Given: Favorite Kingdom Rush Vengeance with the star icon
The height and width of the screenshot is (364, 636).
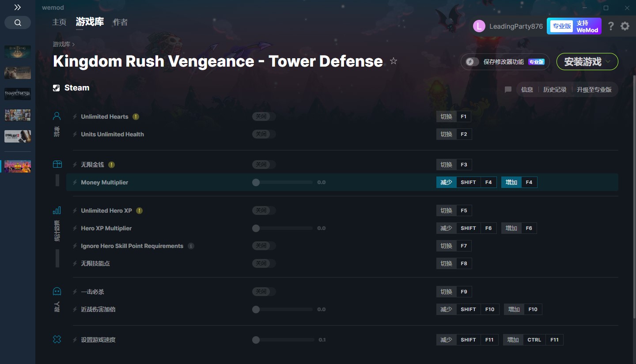Looking at the screenshot, I should click(x=394, y=61).
